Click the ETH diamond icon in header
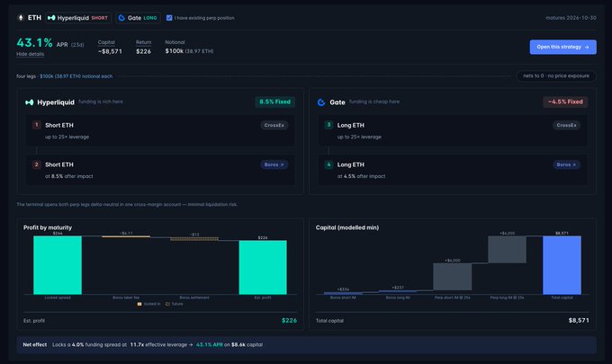The width and height of the screenshot is (612, 364). point(21,18)
